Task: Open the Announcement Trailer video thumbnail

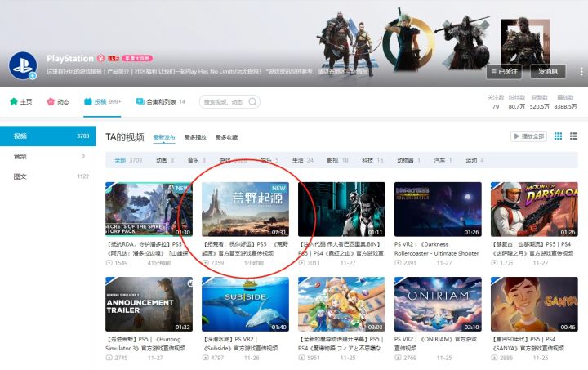Action: 149,304
